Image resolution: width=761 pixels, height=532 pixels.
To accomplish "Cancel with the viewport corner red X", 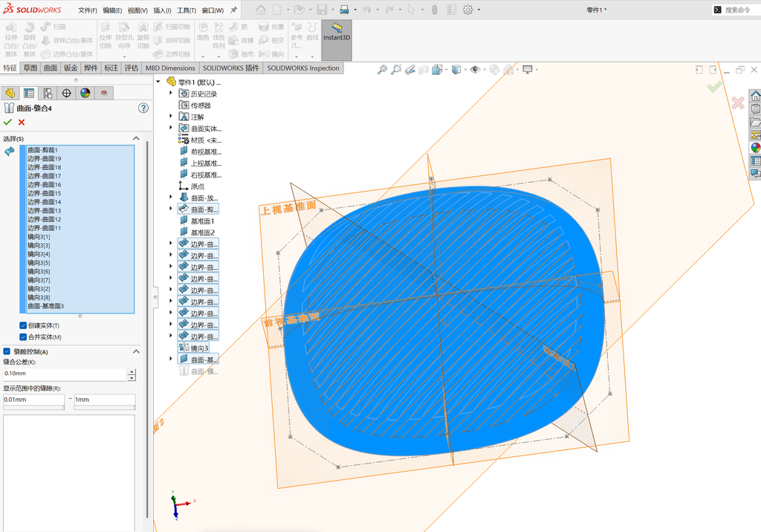I will (738, 103).
